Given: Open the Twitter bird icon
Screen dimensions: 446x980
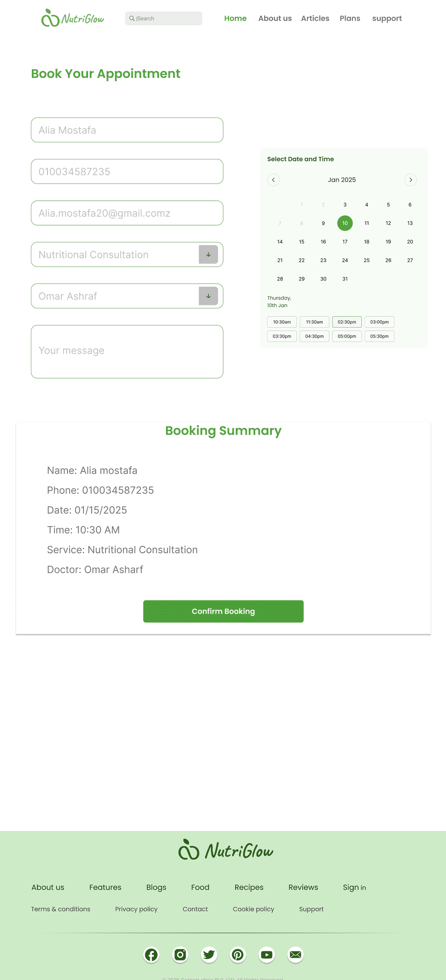Looking at the screenshot, I should coord(209,955).
